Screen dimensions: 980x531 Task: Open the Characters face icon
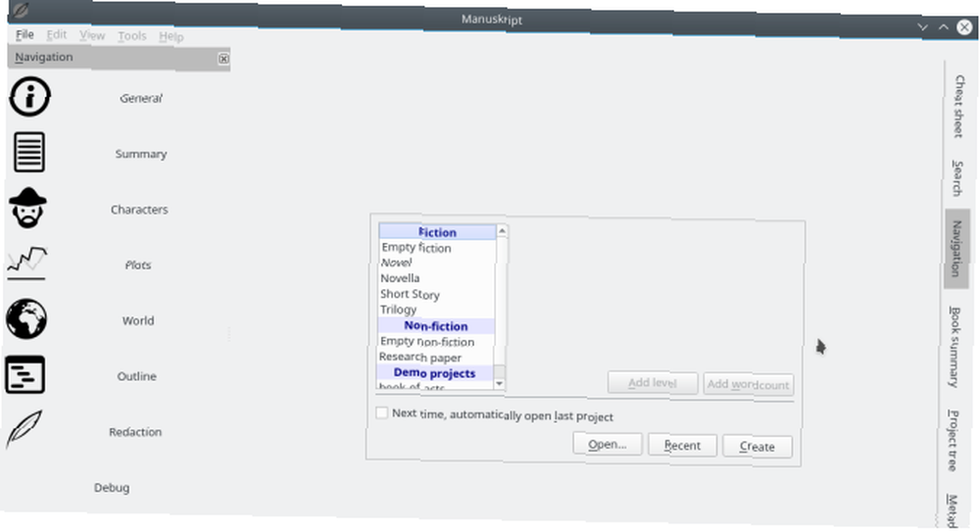click(x=27, y=208)
